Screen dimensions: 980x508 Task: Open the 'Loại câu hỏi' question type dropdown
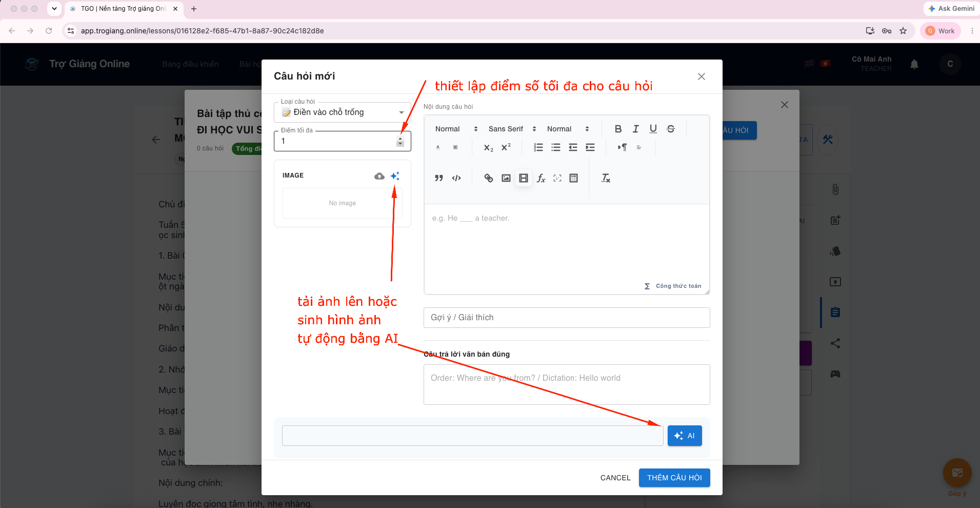(x=343, y=112)
